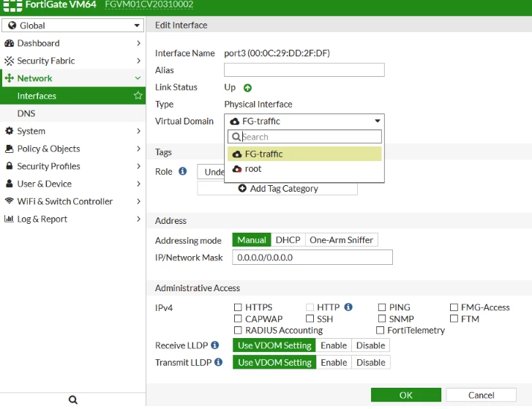Expand the Policy & Objects chevron
The height and width of the screenshot is (409, 532).
pyautogui.click(x=138, y=149)
